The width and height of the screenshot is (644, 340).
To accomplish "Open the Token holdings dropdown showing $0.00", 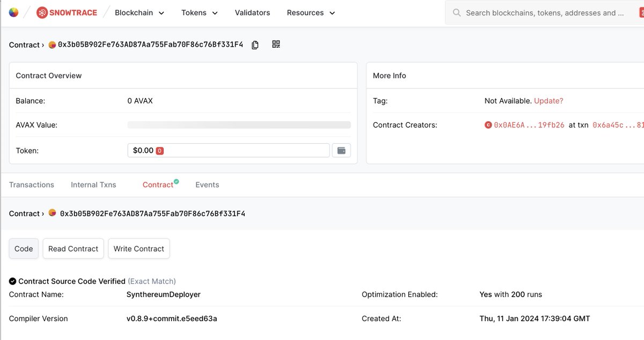I will (x=229, y=151).
